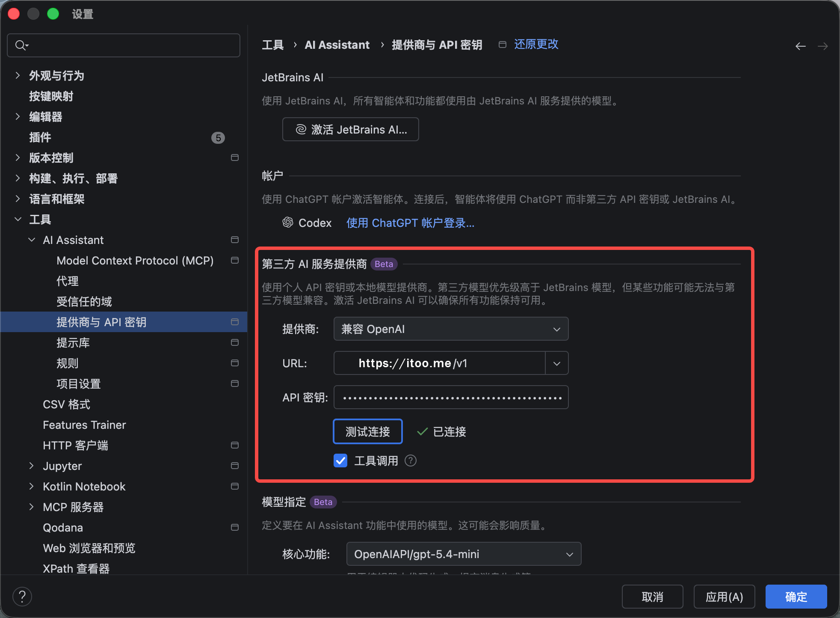
Task: Focus the URL field with https://itoo.me/v1
Action: [x=440, y=363]
